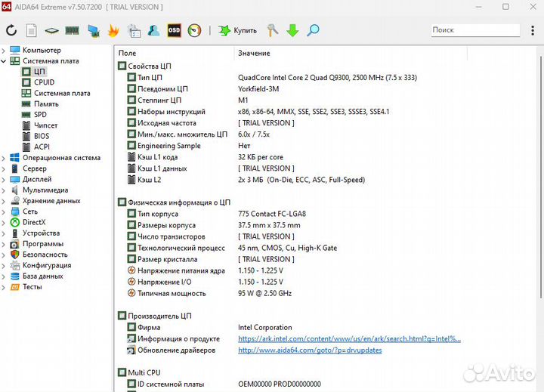Click the Мультимедиа speaker icon
544x392 pixels.
click(15, 190)
